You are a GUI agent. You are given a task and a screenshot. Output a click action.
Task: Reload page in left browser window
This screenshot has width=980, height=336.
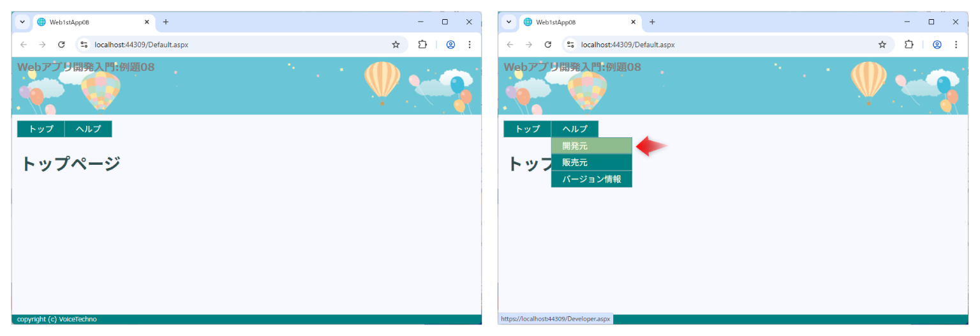coord(61,45)
